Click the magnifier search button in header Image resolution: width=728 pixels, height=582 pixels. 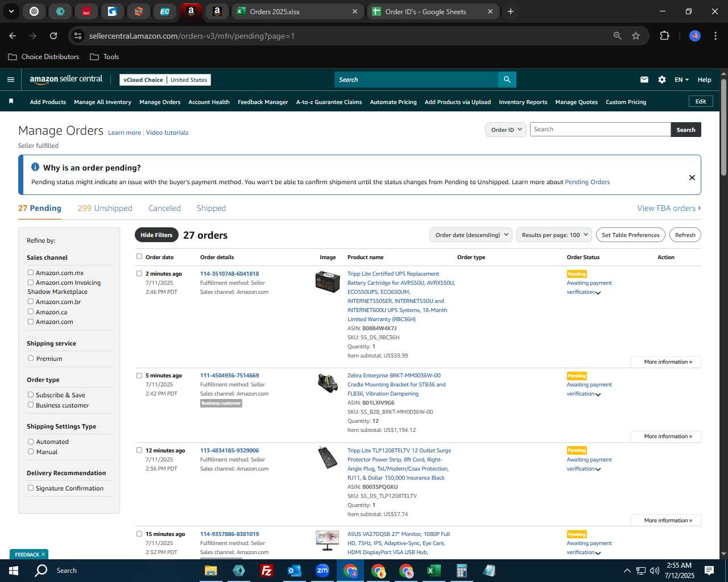507,80
